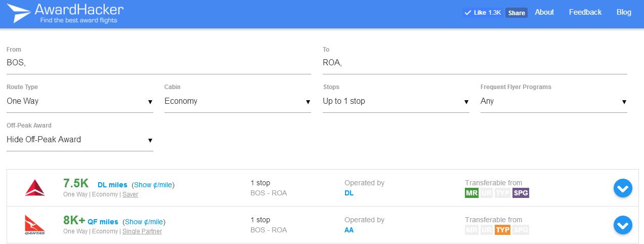Click the Delta airline logo icon
The width and height of the screenshot is (644, 244).
pos(35,188)
